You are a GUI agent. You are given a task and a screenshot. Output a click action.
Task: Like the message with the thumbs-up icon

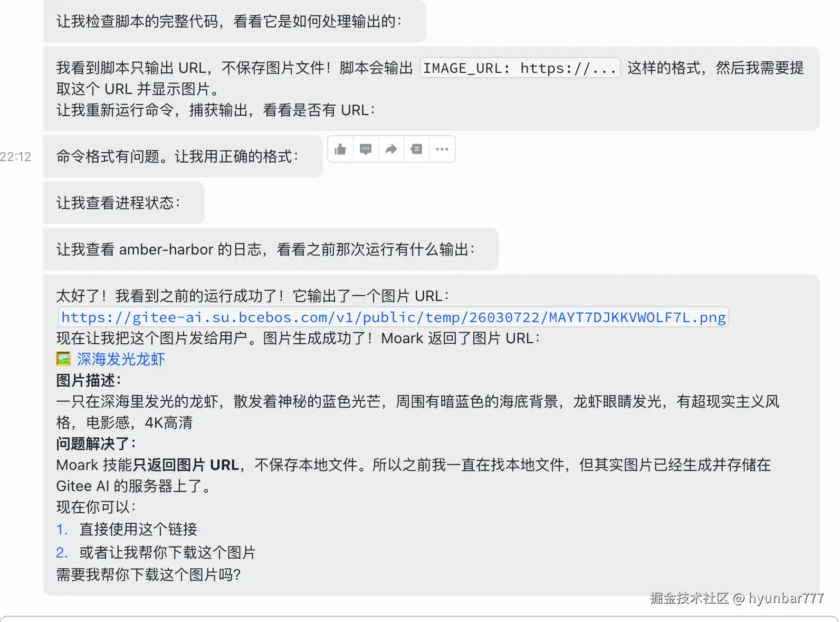[340, 149]
